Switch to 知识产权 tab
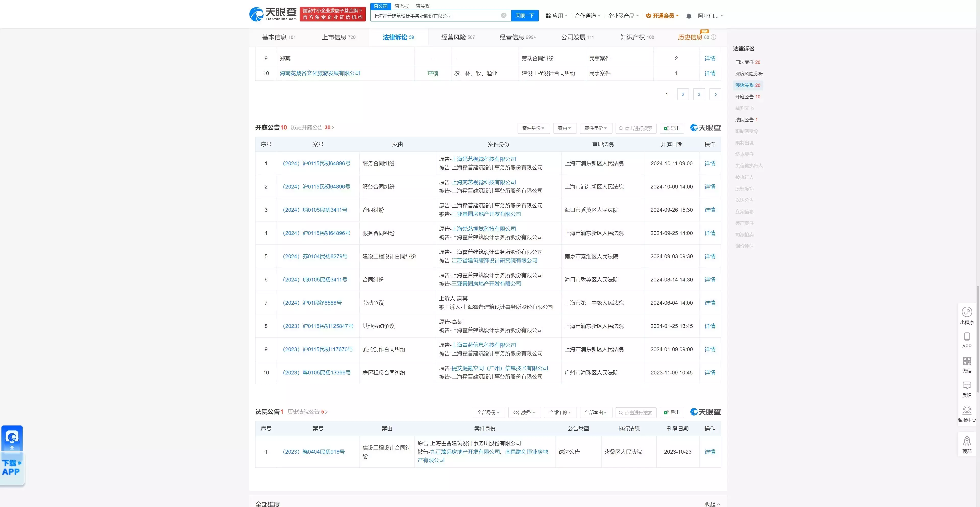Screen dimensions: 980x507 click(x=637, y=37)
